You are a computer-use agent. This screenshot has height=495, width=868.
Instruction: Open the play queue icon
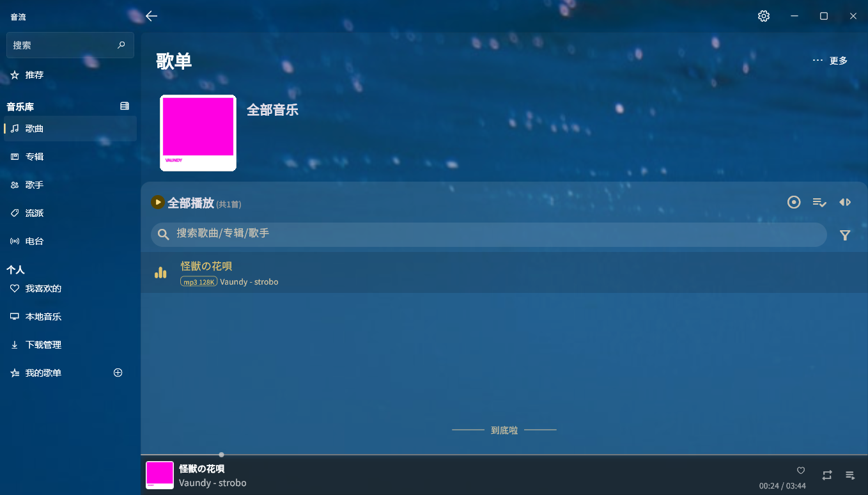[849, 475]
